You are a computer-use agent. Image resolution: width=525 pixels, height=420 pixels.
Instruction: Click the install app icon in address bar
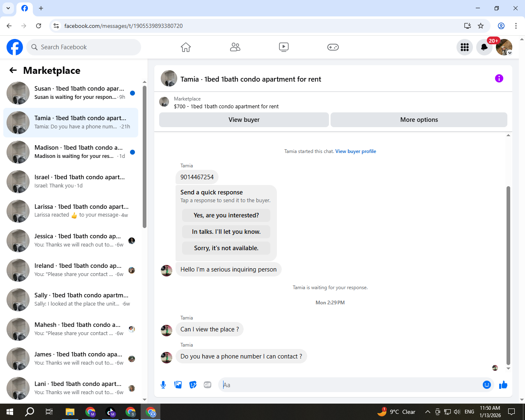point(467,26)
